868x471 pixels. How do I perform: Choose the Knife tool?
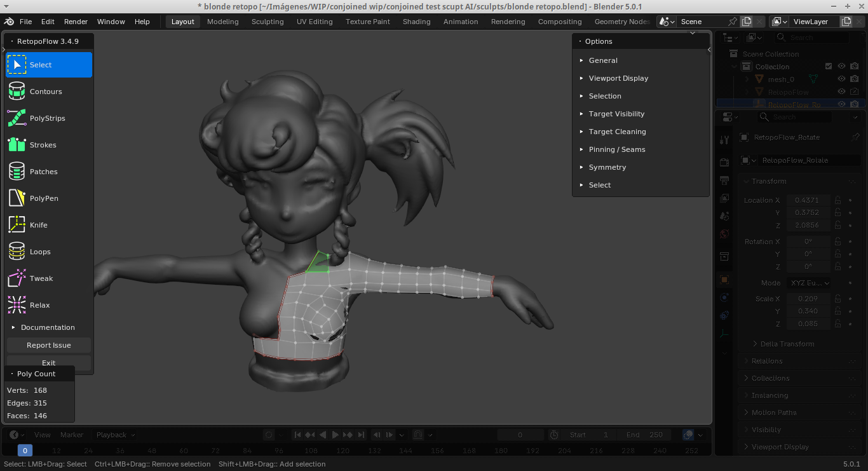click(x=49, y=225)
